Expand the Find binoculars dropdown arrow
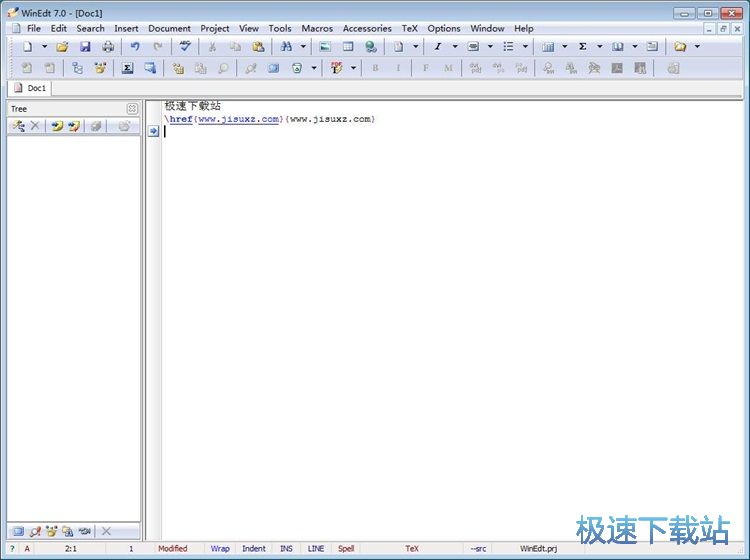This screenshot has height=560, width=750. tap(303, 46)
